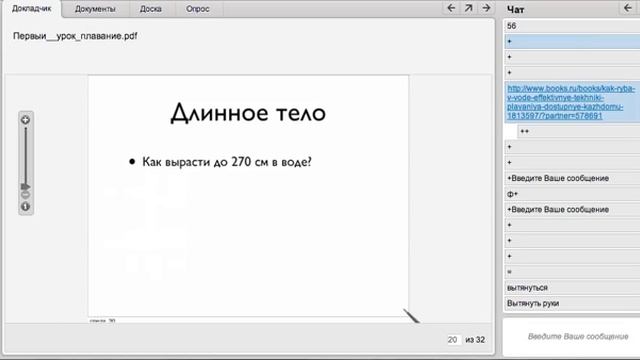Click the zoom slider handle
640x360 pixels.
[x=25, y=187]
